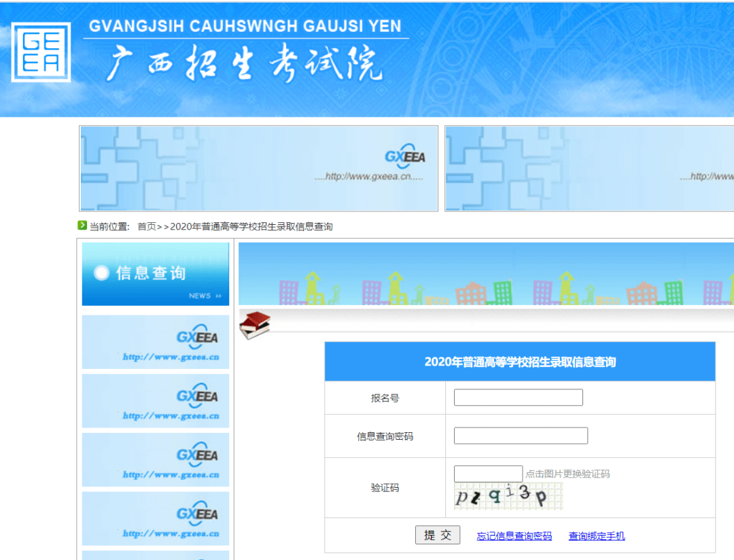Focus the 报名号 input field
This screenshot has width=734, height=560.
tap(518, 398)
